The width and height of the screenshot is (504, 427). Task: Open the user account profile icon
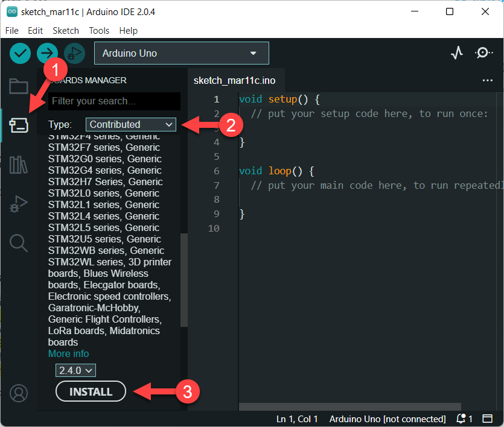19,393
